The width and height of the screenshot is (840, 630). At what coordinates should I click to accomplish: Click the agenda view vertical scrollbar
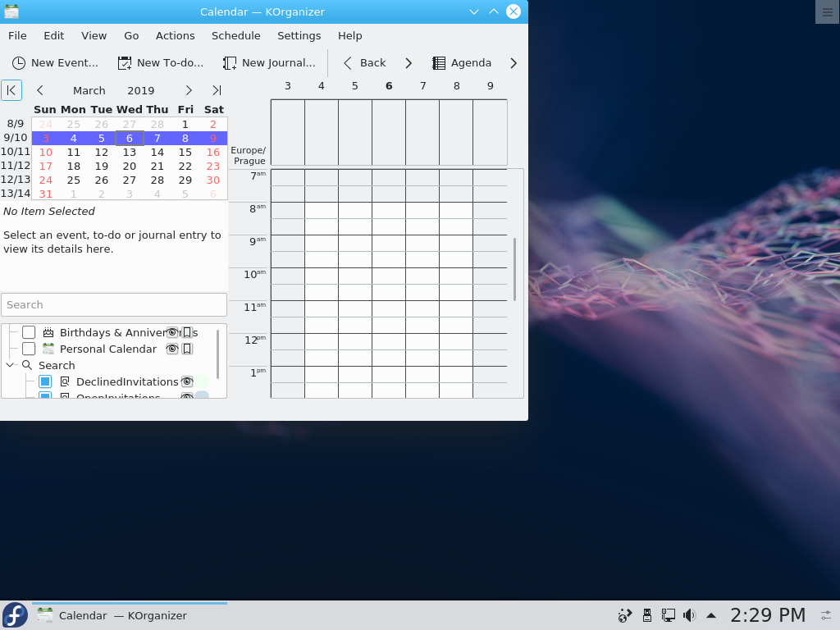pos(515,269)
